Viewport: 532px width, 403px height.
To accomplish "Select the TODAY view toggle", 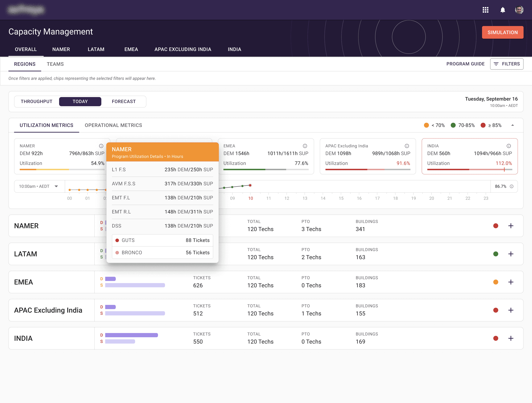I will [80, 101].
